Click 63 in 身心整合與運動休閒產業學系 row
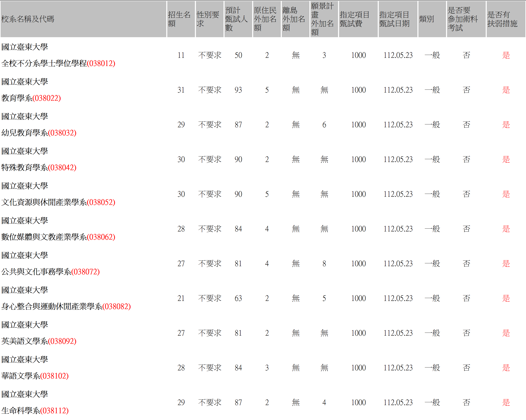The width and height of the screenshot is (526, 420). tap(238, 298)
